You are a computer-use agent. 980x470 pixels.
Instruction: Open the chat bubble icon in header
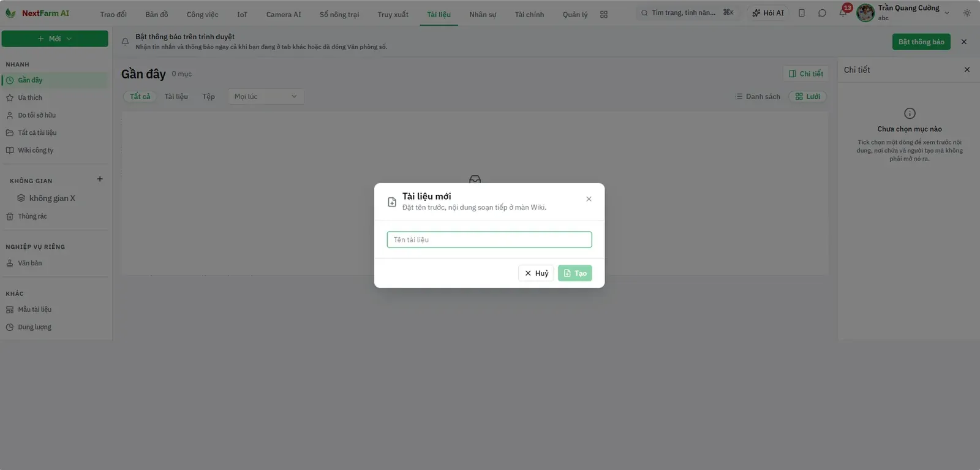pos(822,13)
